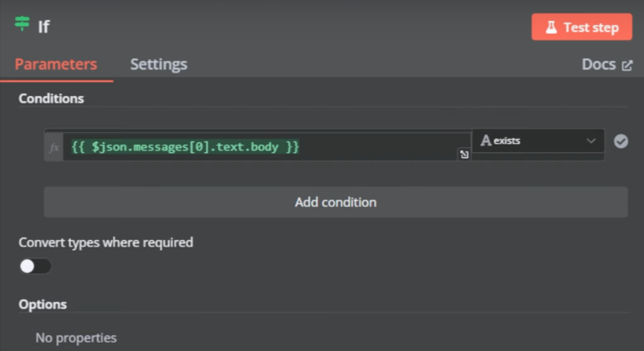Switch to the Settings tab

point(159,64)
